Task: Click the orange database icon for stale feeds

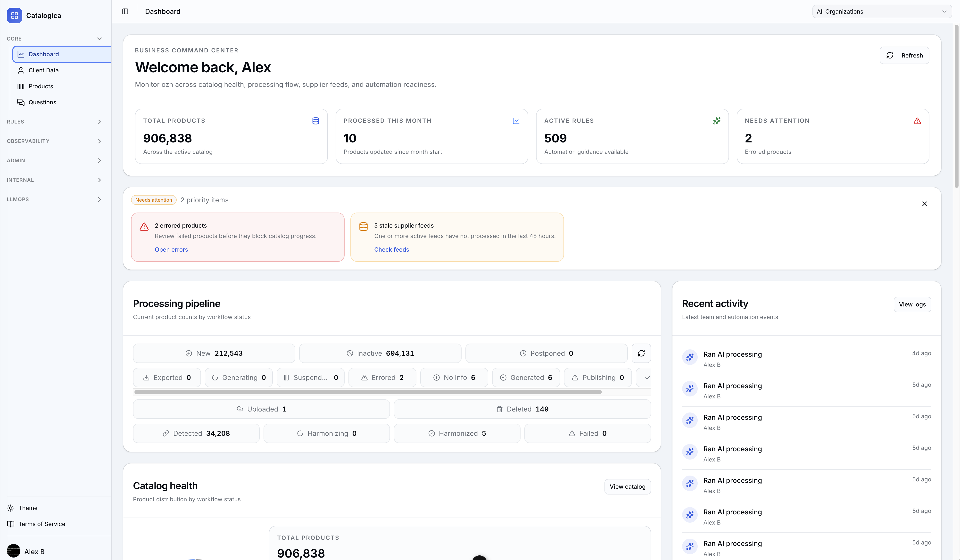Action: [x=364, y=226]
